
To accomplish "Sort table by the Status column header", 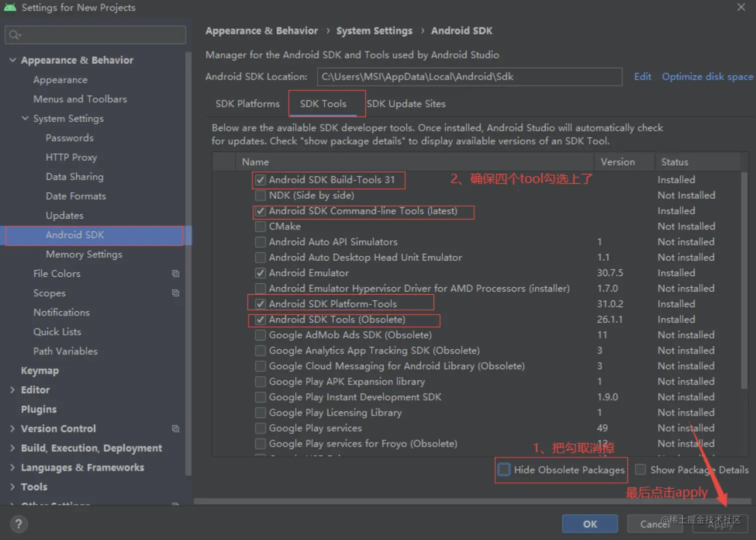I will [x=697, y=162].
